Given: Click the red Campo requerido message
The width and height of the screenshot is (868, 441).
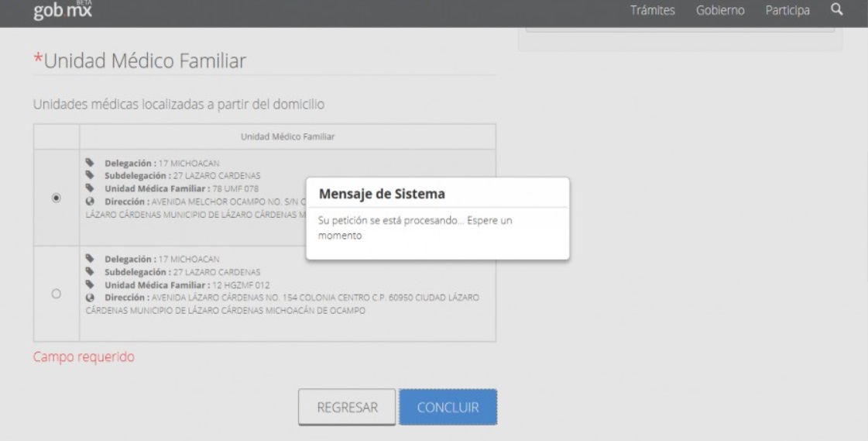Looking at the screenshot, I should pos(84,357).
